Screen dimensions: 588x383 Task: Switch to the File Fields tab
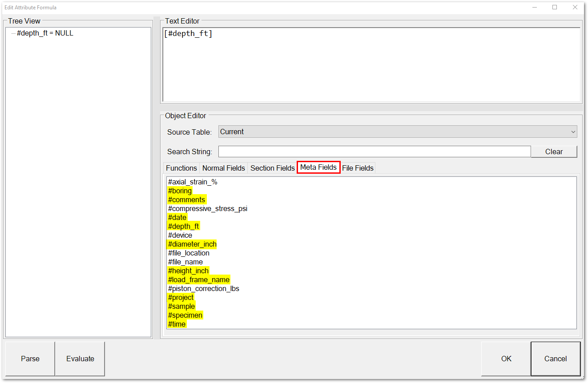358,168
